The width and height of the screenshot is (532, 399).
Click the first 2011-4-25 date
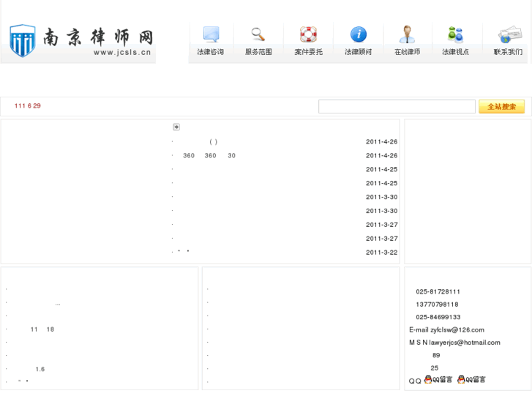click(381, 169)
